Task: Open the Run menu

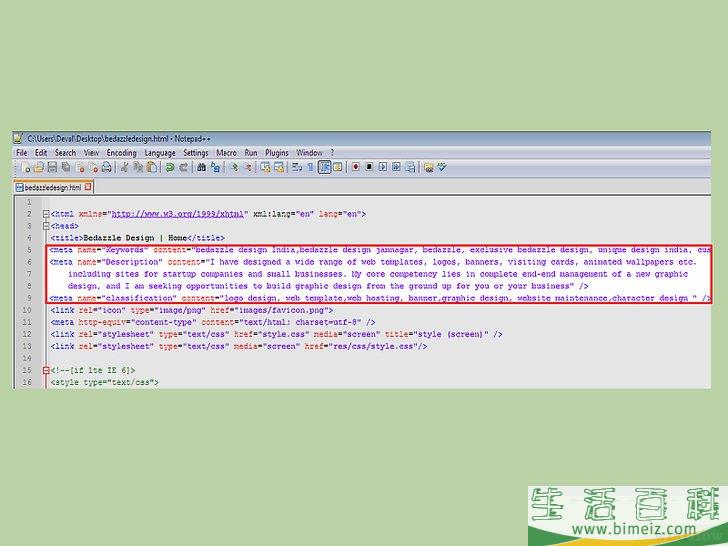Action: (x=251, y=153)
